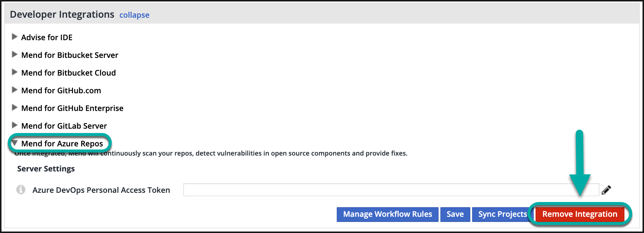Viewport: 644px width, 233px height.
Task: Expand Mend for Bitbucket Server arrow
Action: [15, 55]
